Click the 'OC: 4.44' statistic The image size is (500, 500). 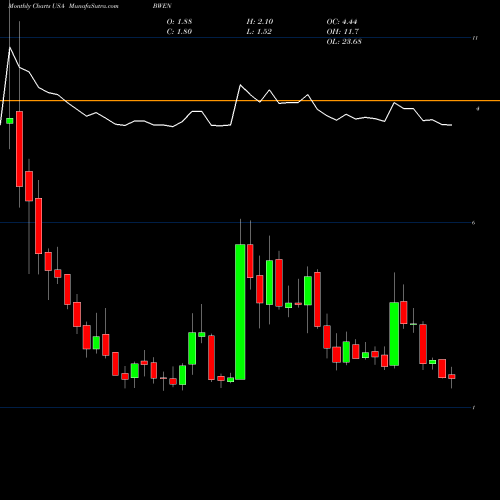coord(342,22)
